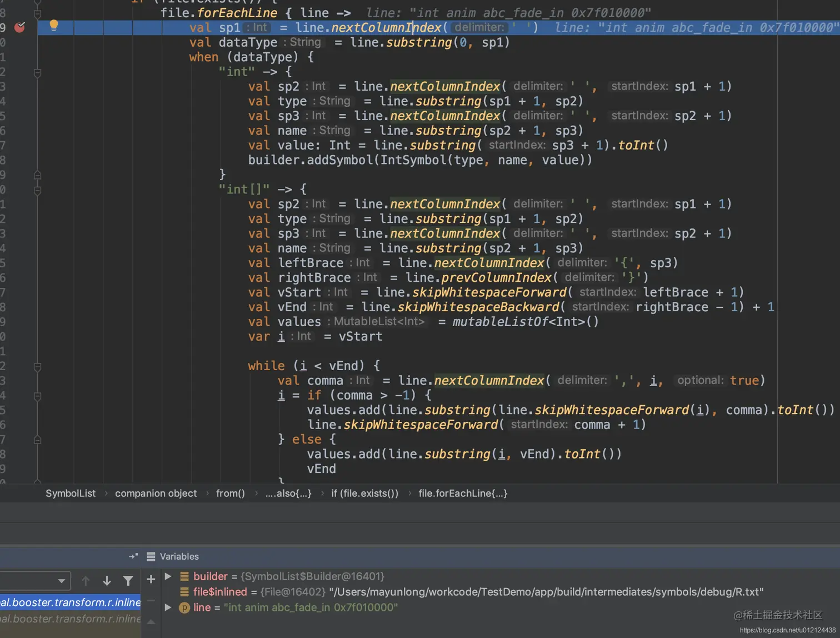Remove the breakpoint on the sp1 line
Viewport: 840px width, 638px height.
20,27
